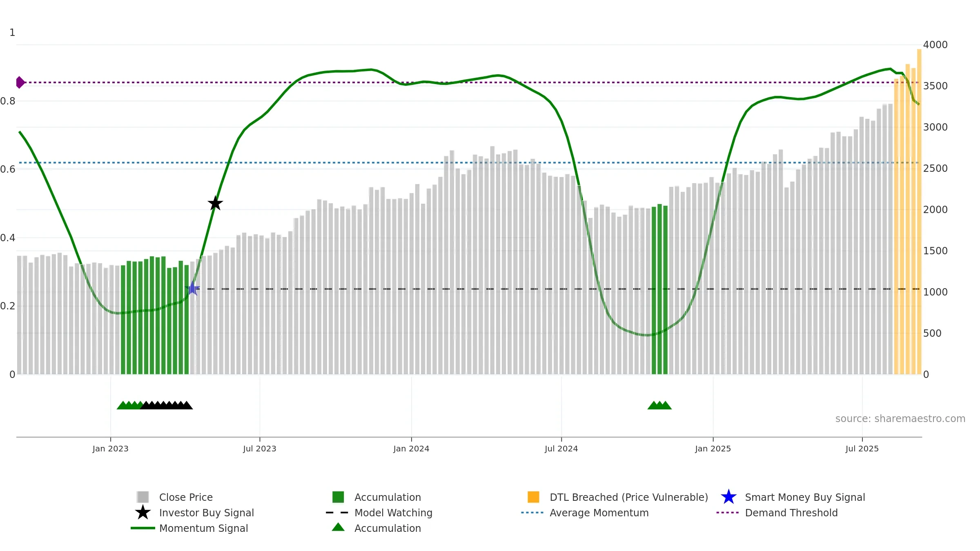
Task: Click the purple diamond Demand Threshold marker
Action: 20,82
